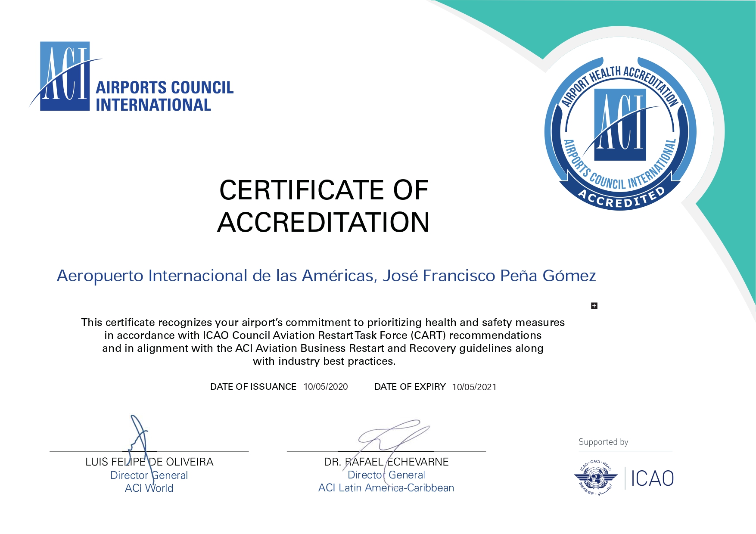The height and width of the screenshot is (534, 756).
Task: Click the line 'with industry best practices.'
Action: click(x=324, y=361)
